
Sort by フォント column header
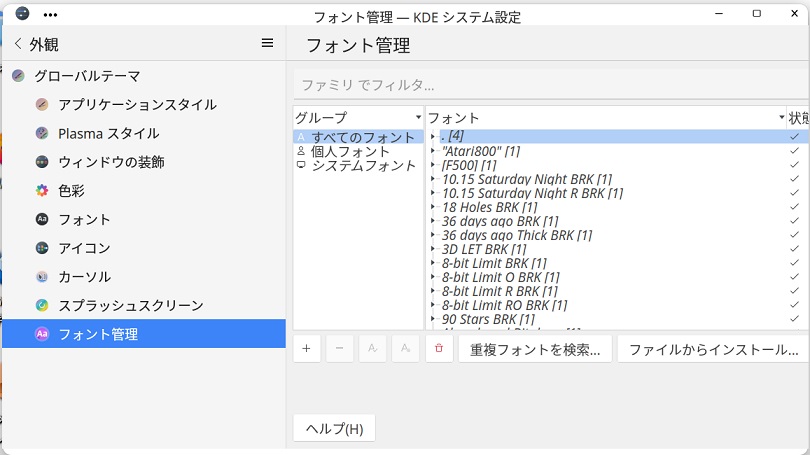pos(605,118)
